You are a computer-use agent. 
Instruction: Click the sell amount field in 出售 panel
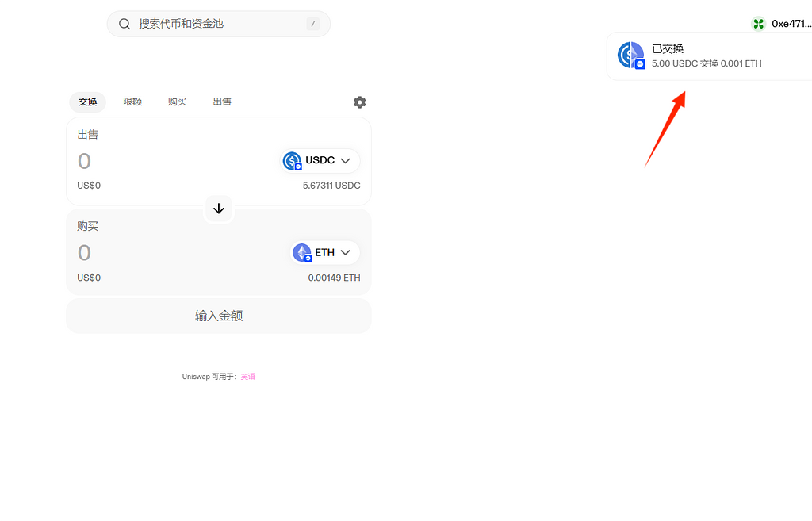click(x=159, y=161)
